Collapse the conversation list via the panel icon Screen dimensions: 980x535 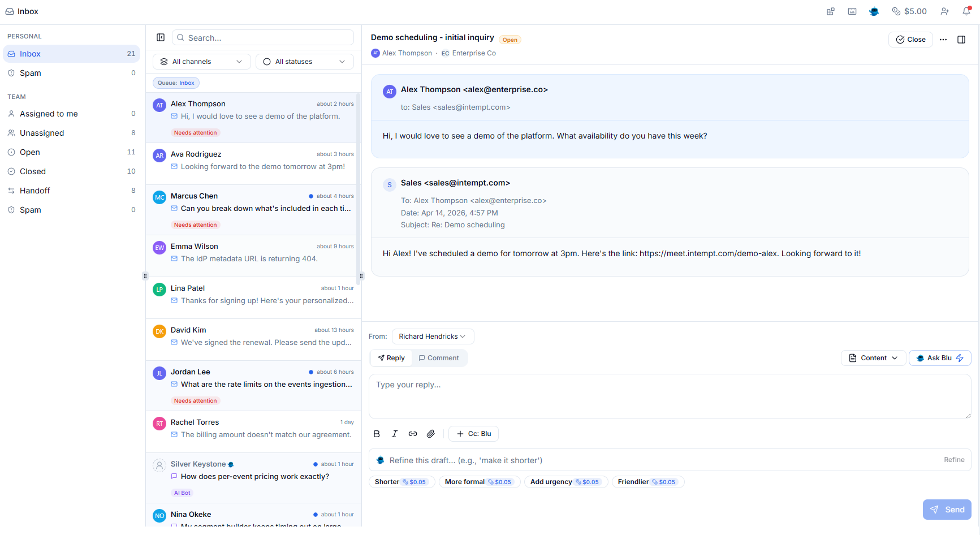(x=161, y=37)
